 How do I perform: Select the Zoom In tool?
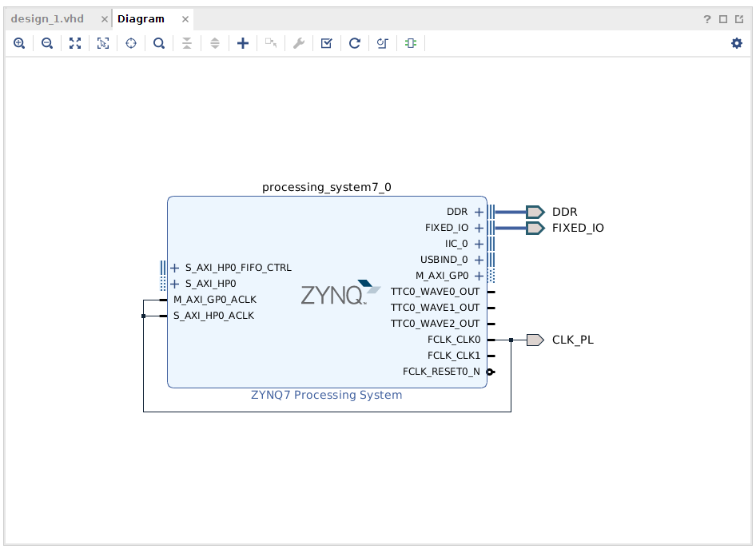pyautogui.click(x=19, y=43)
